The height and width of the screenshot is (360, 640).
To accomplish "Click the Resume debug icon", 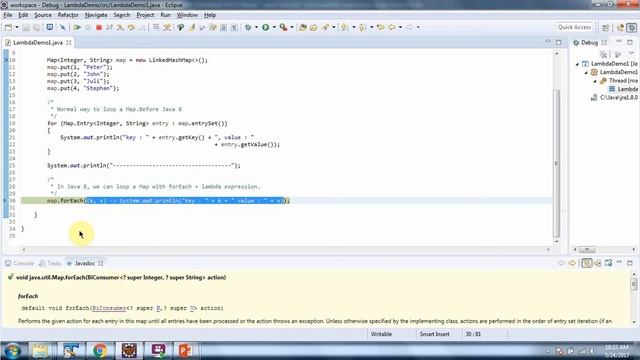I will coord(77,27).
